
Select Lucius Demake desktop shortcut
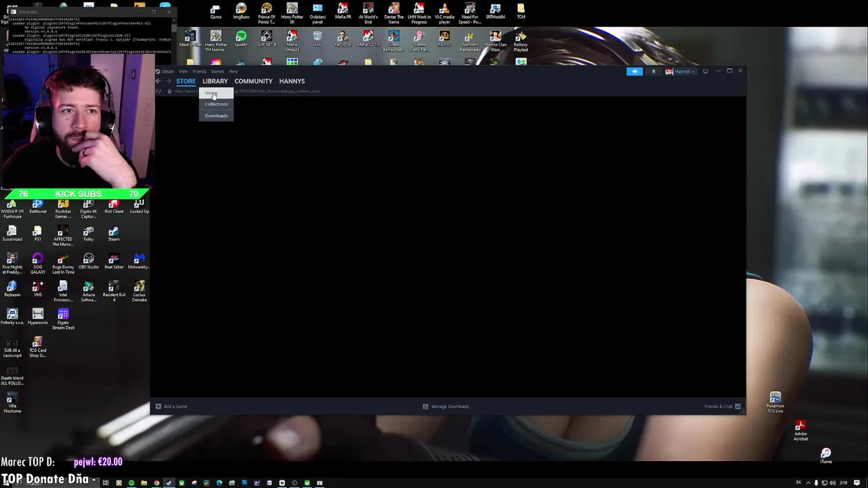pyautogui.click(x=139, y=292)
